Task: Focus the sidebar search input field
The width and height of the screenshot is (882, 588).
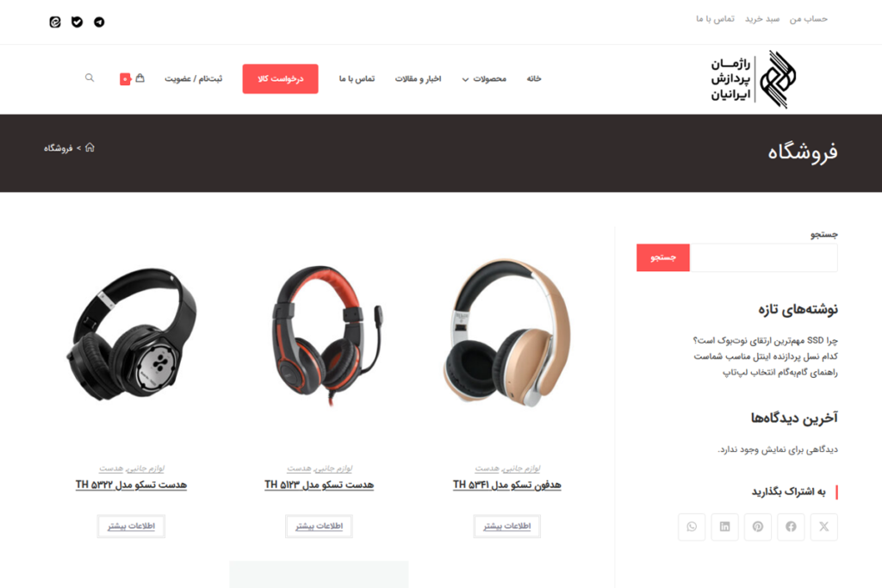Action: point(763,257)
